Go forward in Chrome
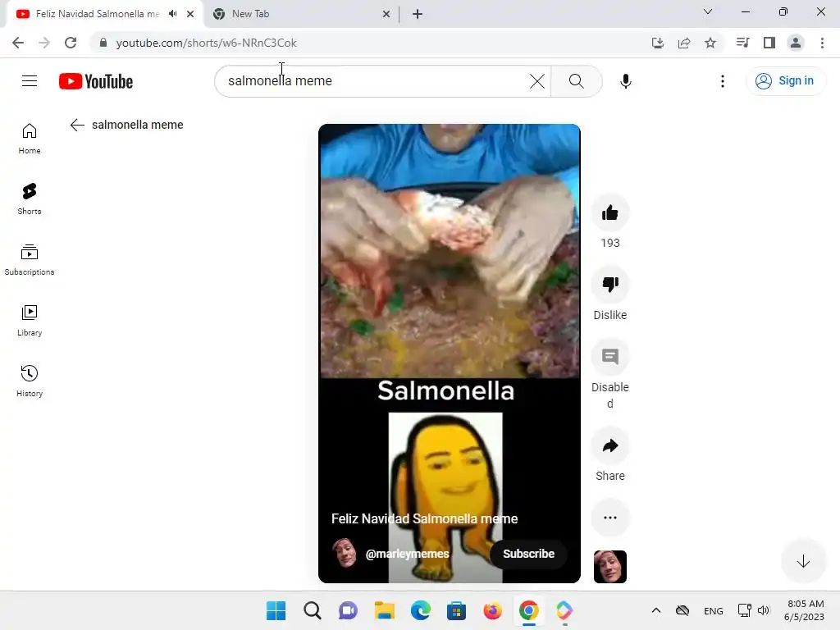840x630 pixels. coord(44,43)
